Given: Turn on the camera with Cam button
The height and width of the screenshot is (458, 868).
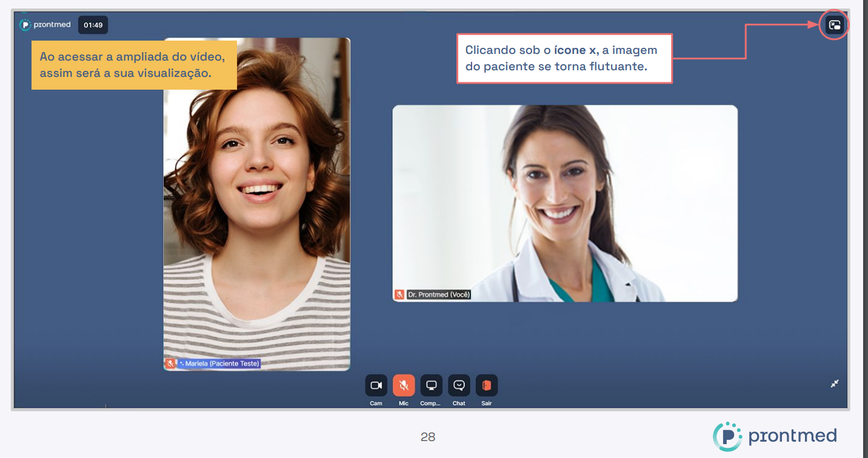Looking at the screenshot, I should click(x=376, y=385).
